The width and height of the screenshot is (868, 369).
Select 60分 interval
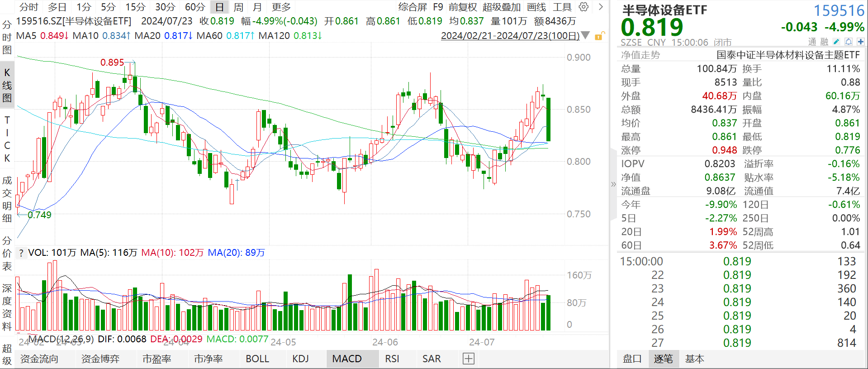click(195, 7)
